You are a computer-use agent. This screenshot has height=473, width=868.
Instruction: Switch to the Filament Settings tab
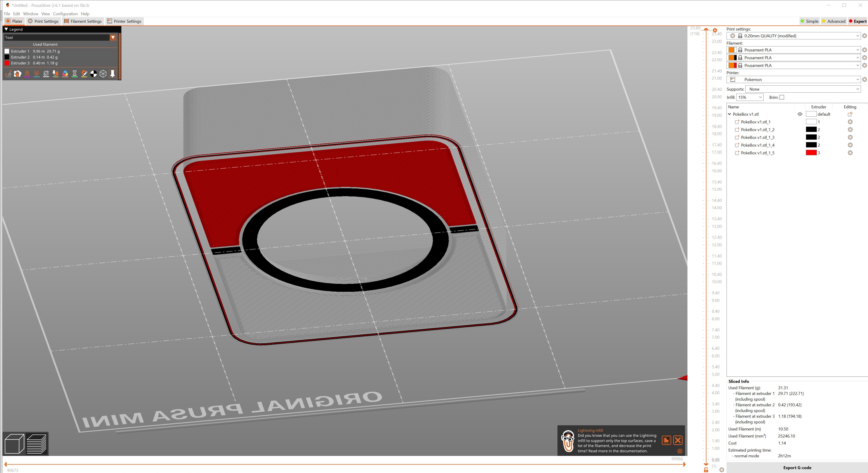coord(83,21)
